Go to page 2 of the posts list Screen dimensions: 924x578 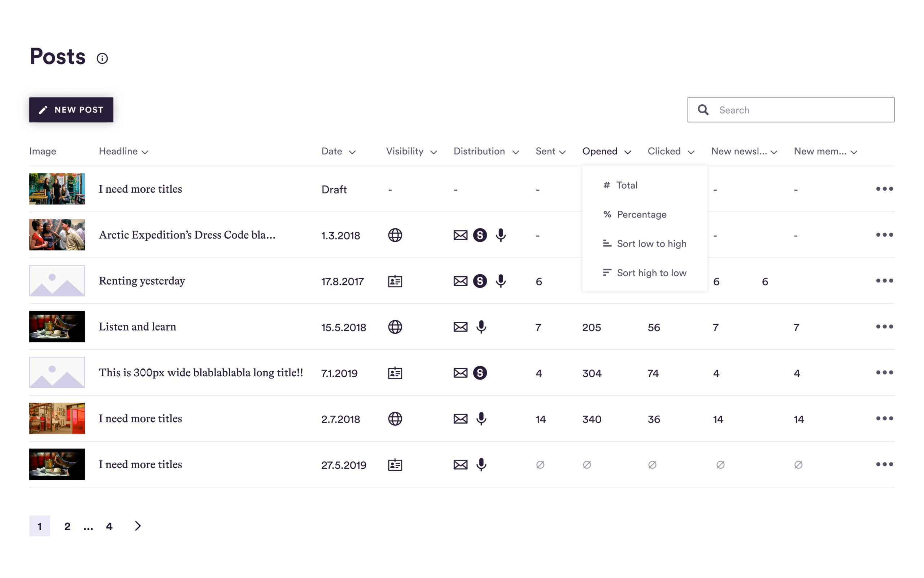pyautogui.click(x=67, y=526)
